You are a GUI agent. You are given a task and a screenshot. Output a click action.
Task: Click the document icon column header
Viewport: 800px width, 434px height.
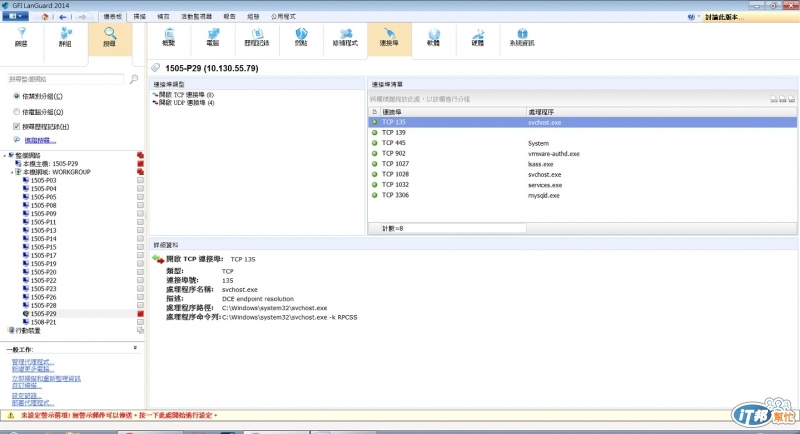click(374, 112)
